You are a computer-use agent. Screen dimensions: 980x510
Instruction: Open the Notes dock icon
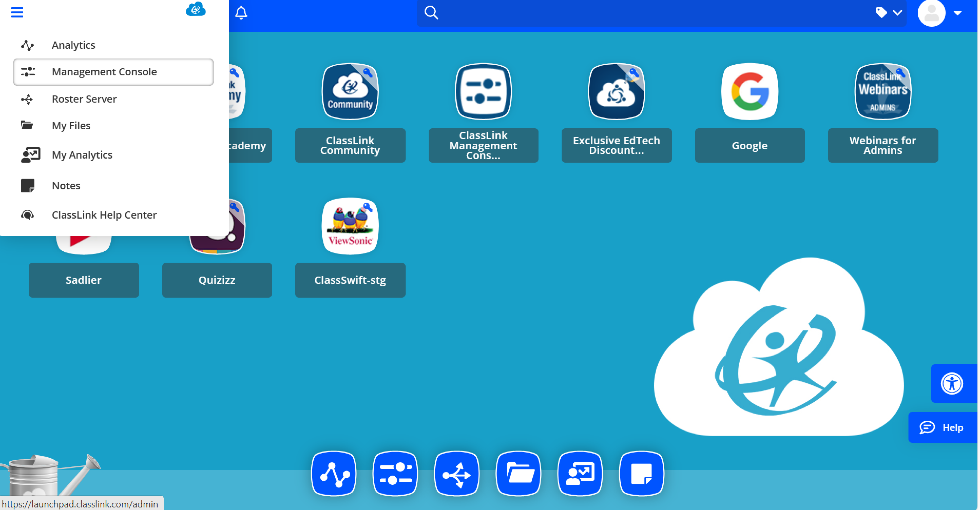click(641, 474)
